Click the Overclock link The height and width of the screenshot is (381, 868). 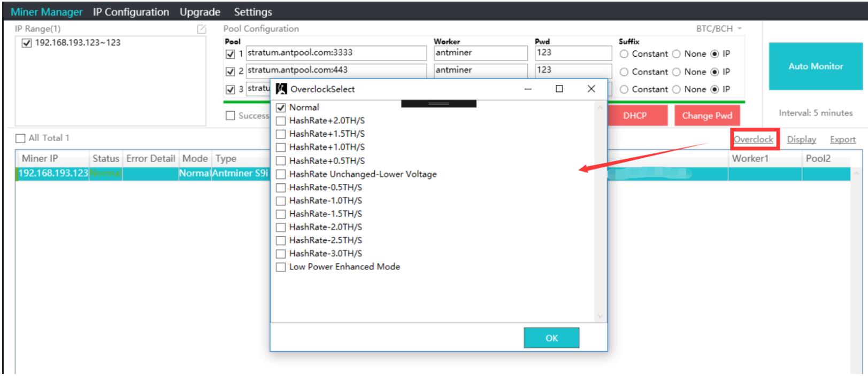pyautogui.click(x=753, y=139)
